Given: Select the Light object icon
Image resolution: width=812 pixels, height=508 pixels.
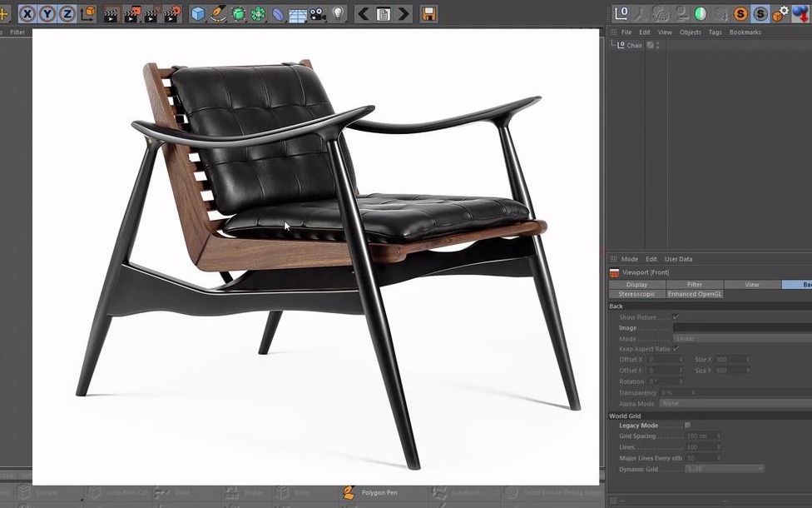Looking at the screenshot, I should [338, 13].
